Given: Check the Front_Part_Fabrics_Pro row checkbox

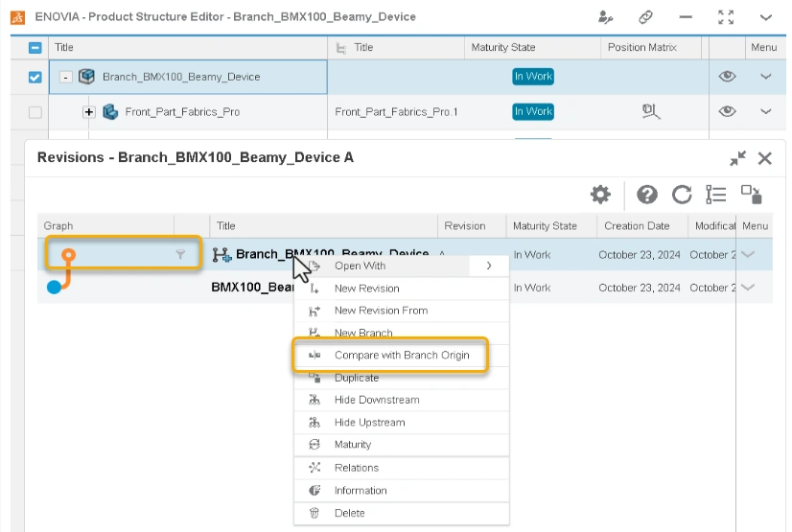Looking at the screenshot, I should coord(35,112).
